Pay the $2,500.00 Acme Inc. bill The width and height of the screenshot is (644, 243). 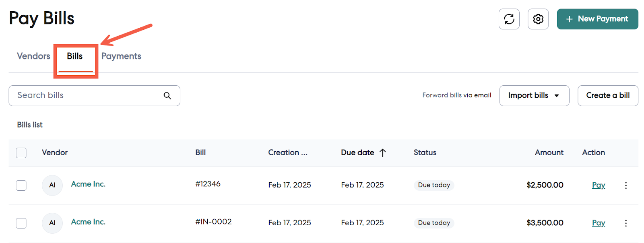click(598, 185)
